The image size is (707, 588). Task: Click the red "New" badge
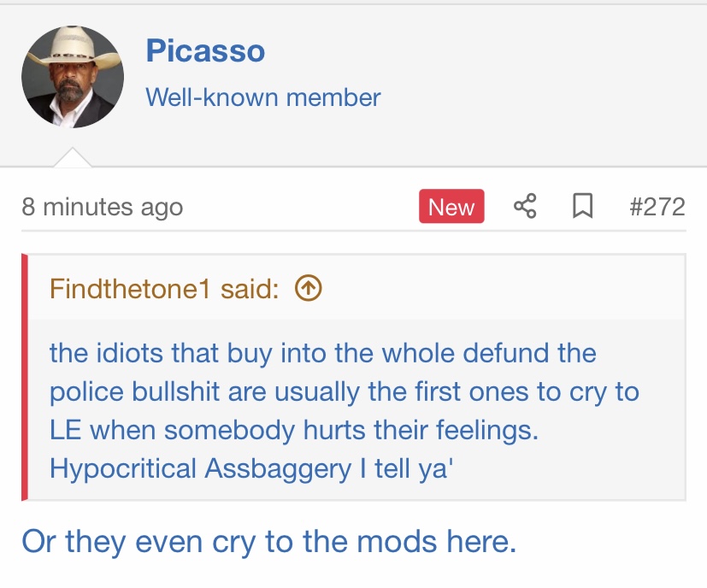click(x=451, y=207)
